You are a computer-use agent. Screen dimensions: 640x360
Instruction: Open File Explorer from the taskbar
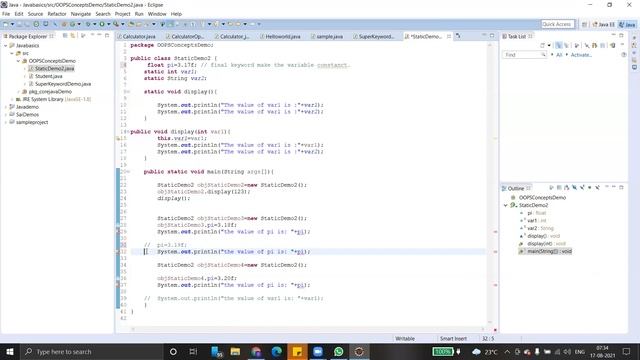tap(236, 351)
